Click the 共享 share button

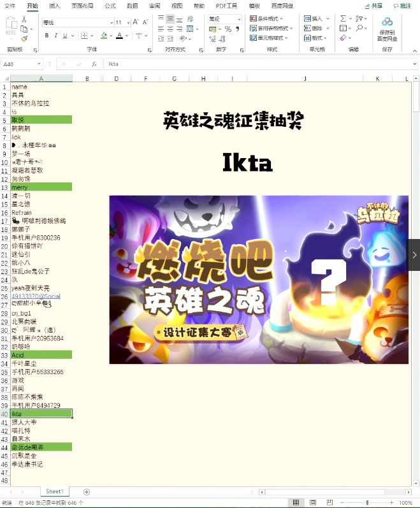pyautogui.click(x=374, y=6)
